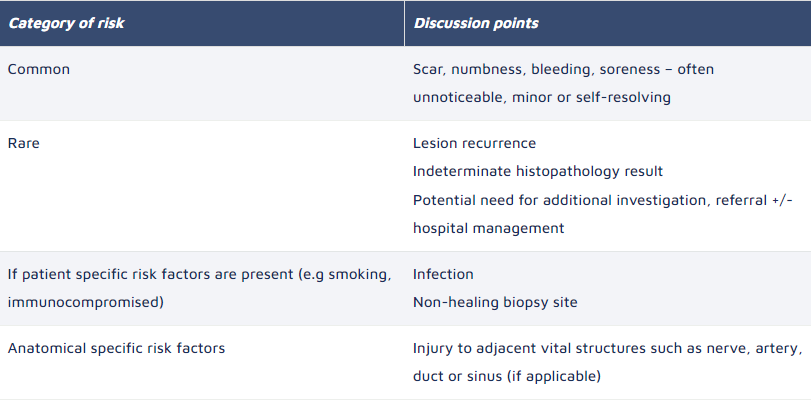Click the 'Lesion recurrence' text
The image size is (811, 400).
click(x=474, y=143)
